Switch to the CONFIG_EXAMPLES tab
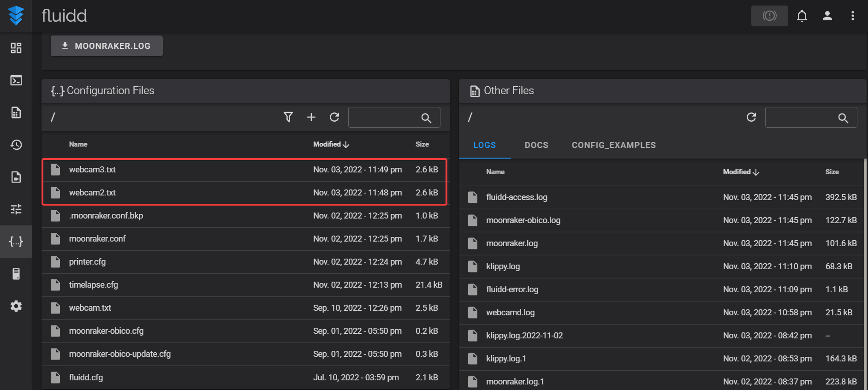The image size is (868, 390). 614,145
